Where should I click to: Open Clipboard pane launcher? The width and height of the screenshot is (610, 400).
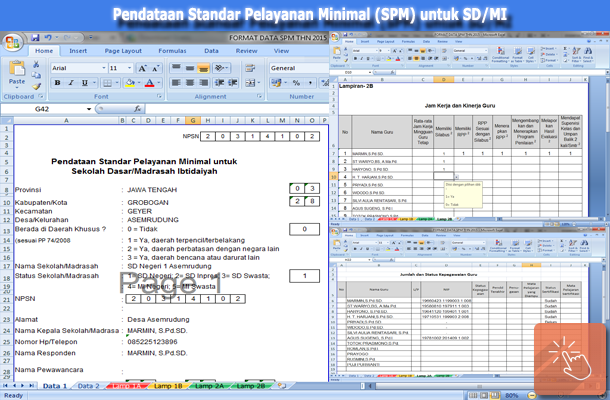(x=41, y=96)
